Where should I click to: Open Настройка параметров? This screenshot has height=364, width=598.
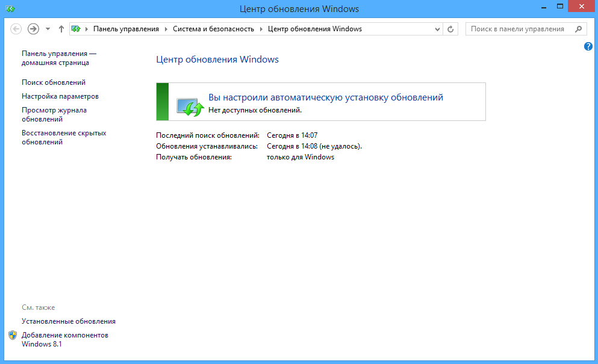(x=60, y=96)
